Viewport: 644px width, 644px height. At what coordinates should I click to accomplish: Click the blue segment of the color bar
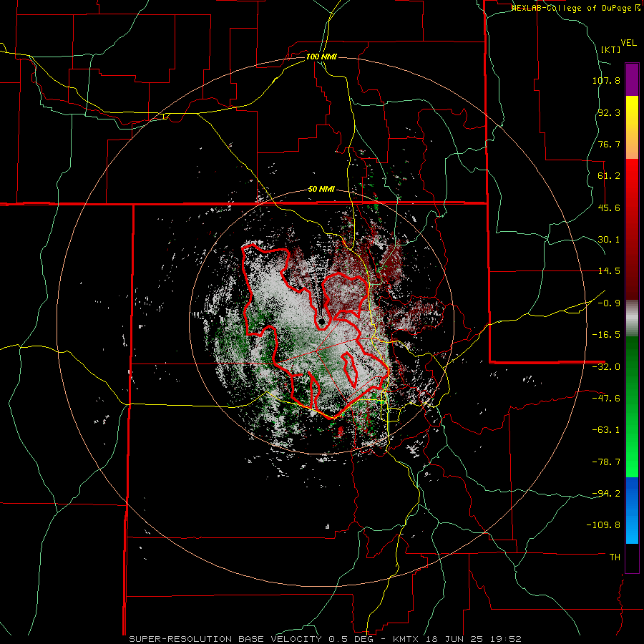pos(632,510)
